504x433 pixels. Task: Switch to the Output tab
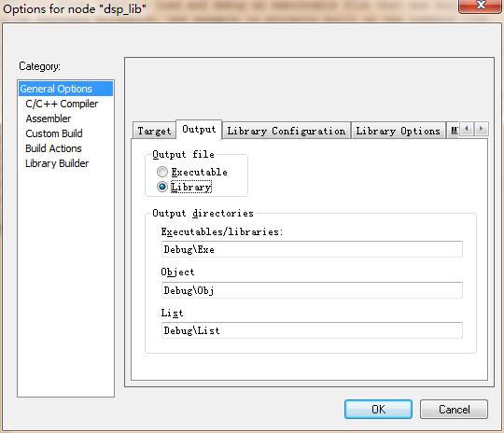pyautogui.click(x=199, y=129)
